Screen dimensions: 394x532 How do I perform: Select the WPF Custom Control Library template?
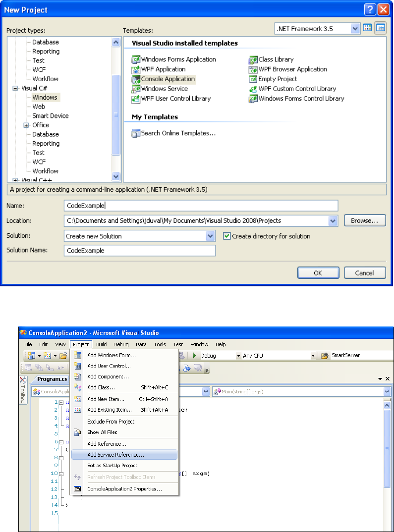click(292, 89)
